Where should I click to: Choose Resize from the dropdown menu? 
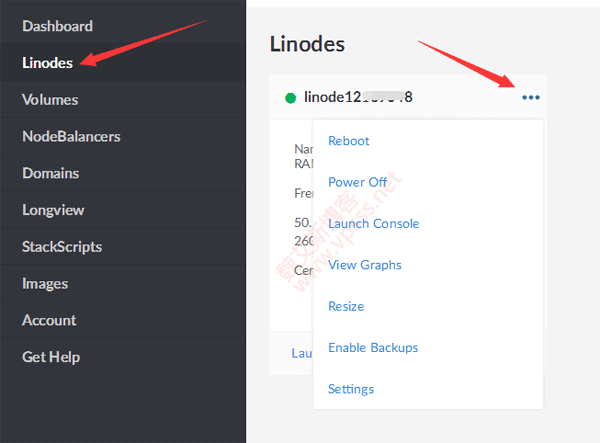(346, 306)
